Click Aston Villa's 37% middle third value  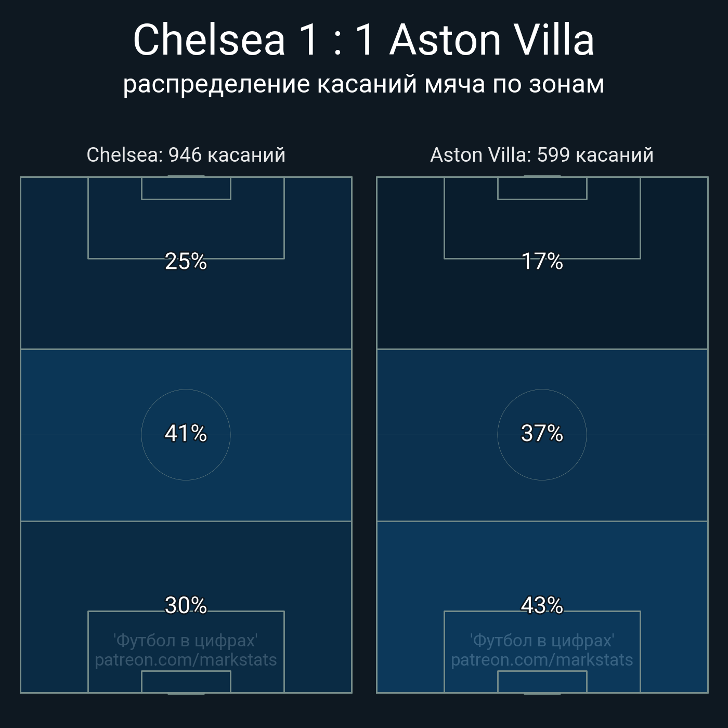542,434
